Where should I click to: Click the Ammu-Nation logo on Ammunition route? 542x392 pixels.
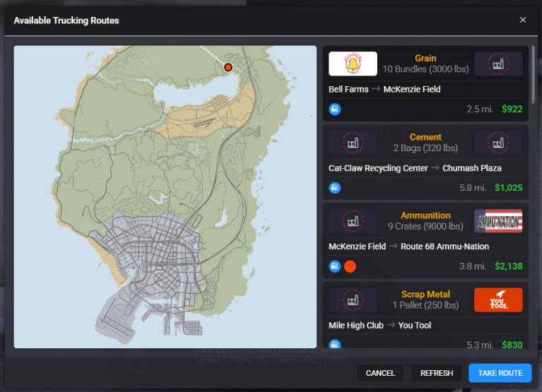498,221
